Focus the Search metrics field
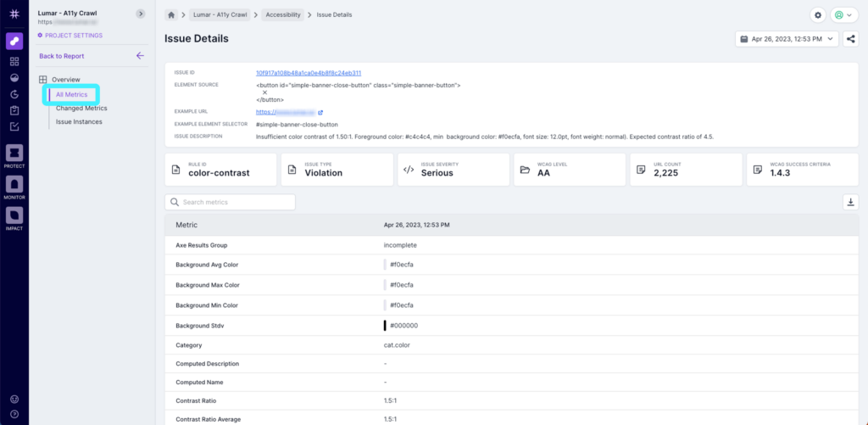Image resolution: width=868 pixels, height=425 pixels. [x=230, y=202]
